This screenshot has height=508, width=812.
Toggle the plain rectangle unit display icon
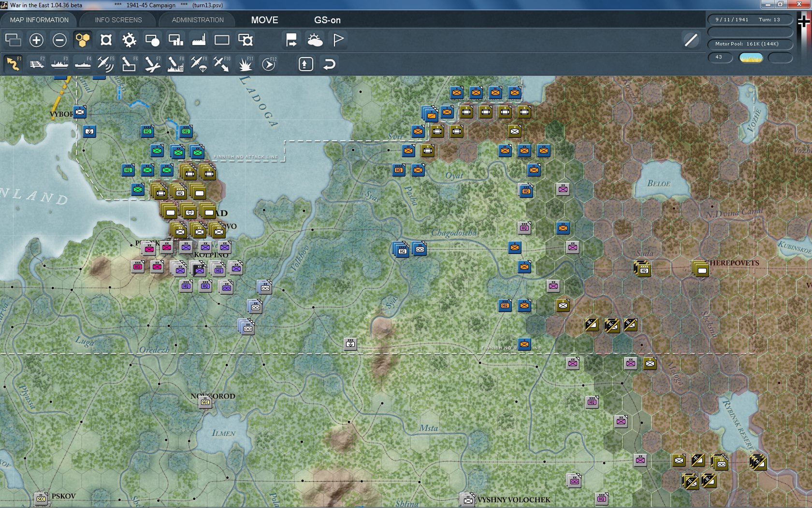coord(222,40)
